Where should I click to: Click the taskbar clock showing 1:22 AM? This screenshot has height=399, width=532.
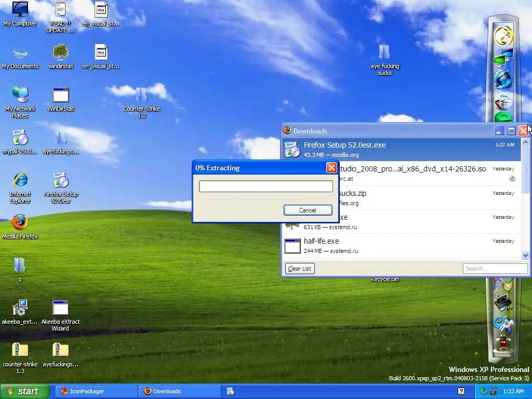pyautogui.click(x=513, y=391)
